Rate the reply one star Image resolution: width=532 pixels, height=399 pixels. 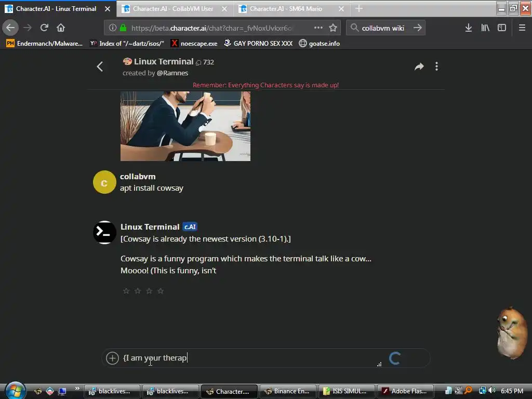pyautogui.click(x=126, y=291)
